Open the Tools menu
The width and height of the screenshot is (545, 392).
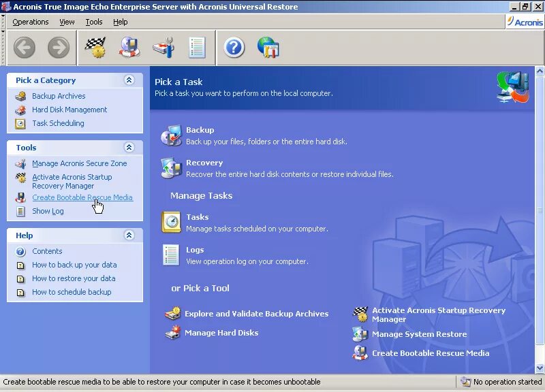[94, 22]
